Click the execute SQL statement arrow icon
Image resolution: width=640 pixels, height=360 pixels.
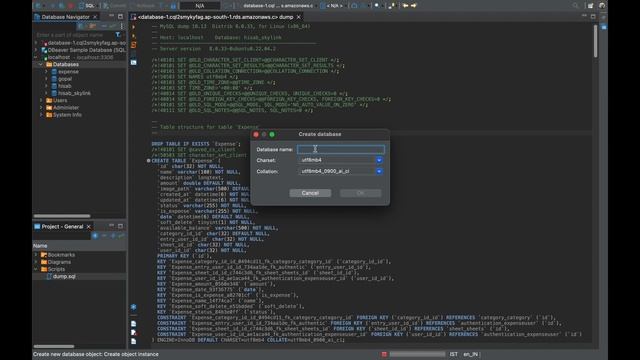point(133,27)
